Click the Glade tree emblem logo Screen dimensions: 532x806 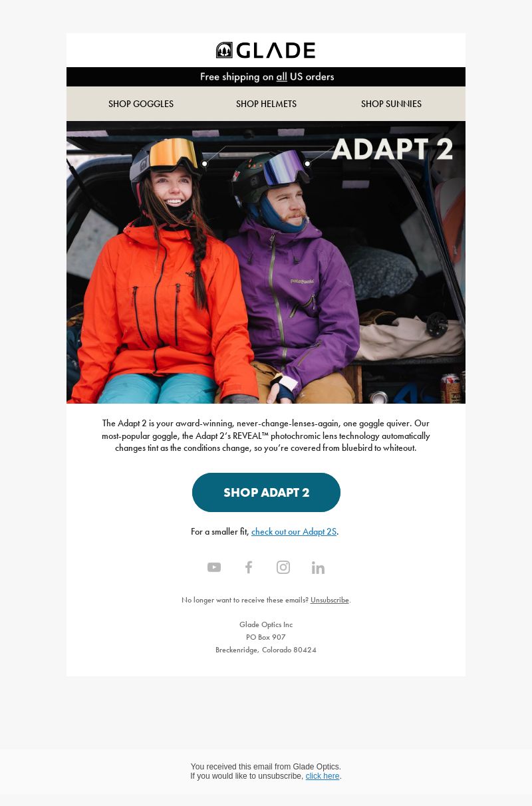(224, 50)
